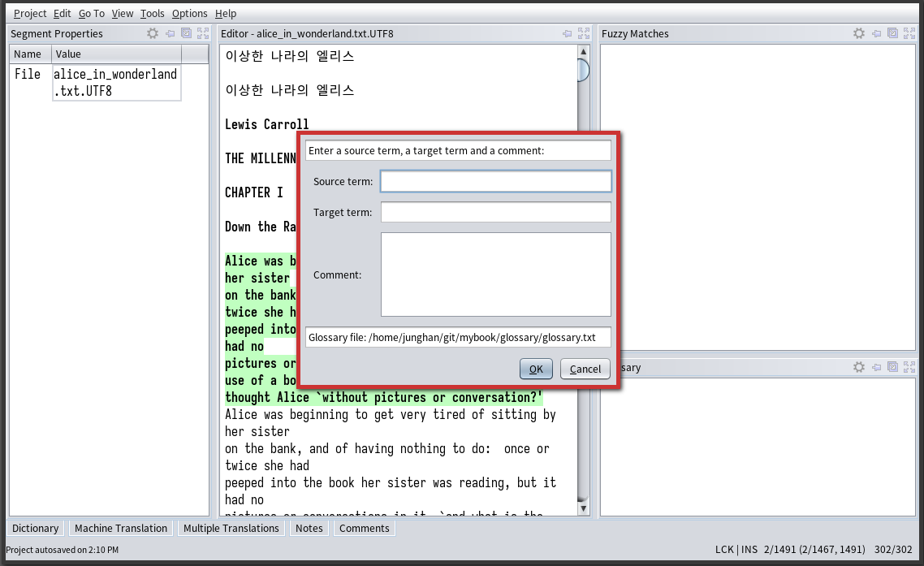Minimize the Segment Properties panel
Screen dimensions: 924x566
[x=171, y=34]
